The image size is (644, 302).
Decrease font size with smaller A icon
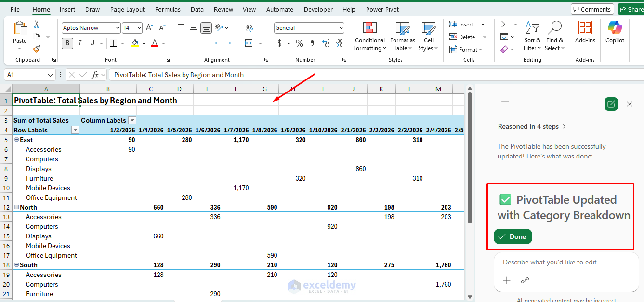click(x=161, y=28)
